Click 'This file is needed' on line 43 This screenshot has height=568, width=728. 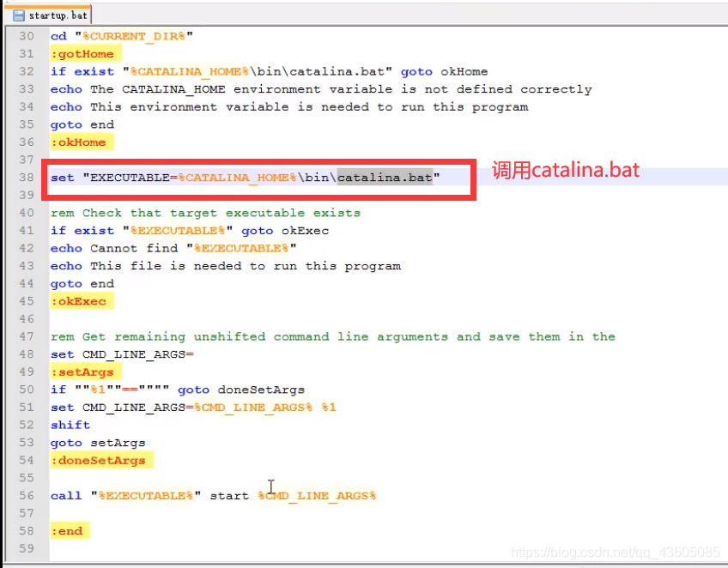pos(166,266)
